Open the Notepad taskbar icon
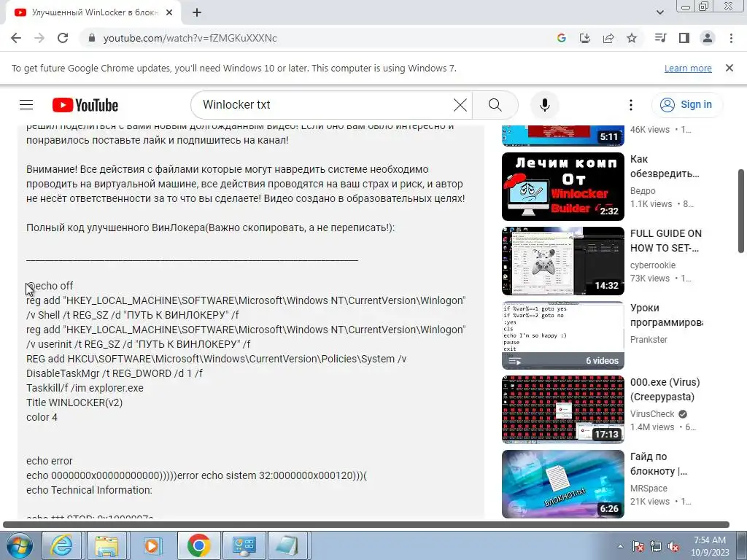Image resolution: width=747 pixels, height=560 pixels. click(x=287, y=545)
